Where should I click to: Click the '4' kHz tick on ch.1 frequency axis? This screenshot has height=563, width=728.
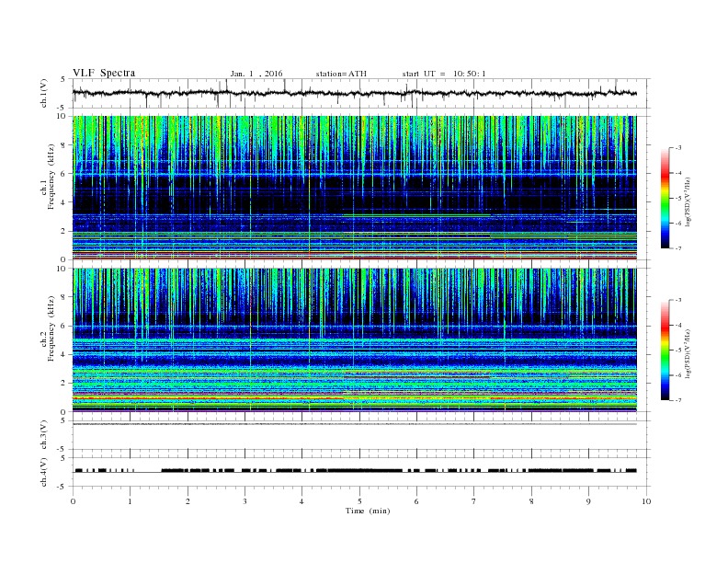64,202
